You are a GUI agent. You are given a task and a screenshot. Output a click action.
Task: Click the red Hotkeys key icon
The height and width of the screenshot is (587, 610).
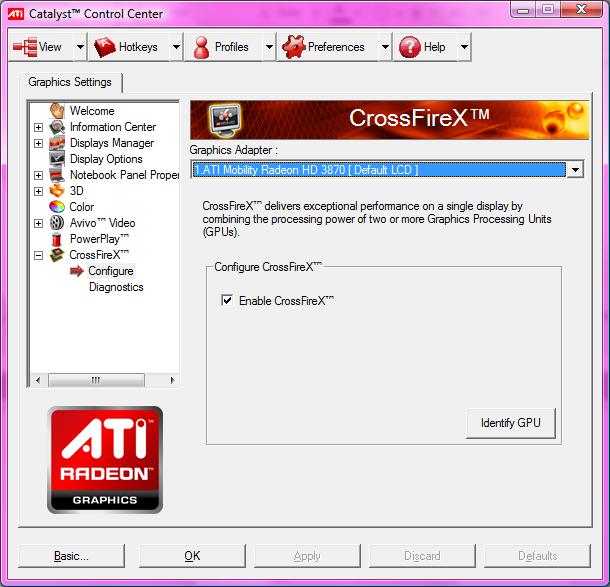(x=105, y=47)
